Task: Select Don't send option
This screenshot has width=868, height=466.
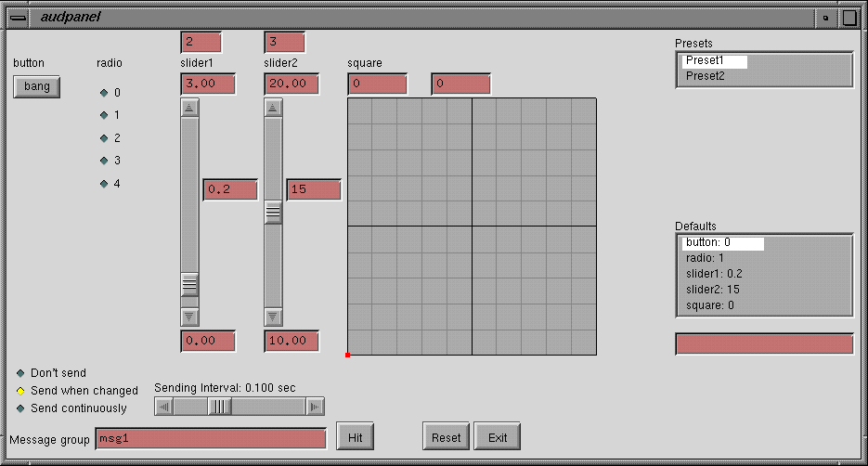Action: [x=20, y=373]
